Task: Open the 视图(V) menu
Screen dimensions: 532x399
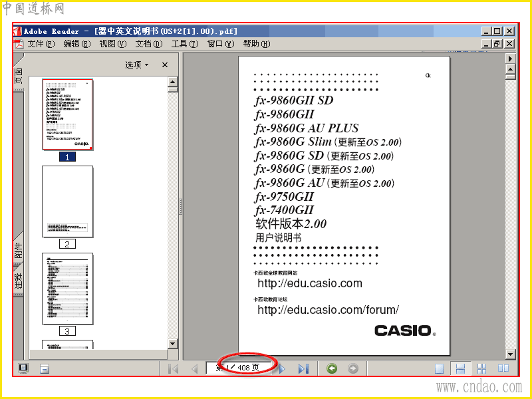Action: coord(113,44)
